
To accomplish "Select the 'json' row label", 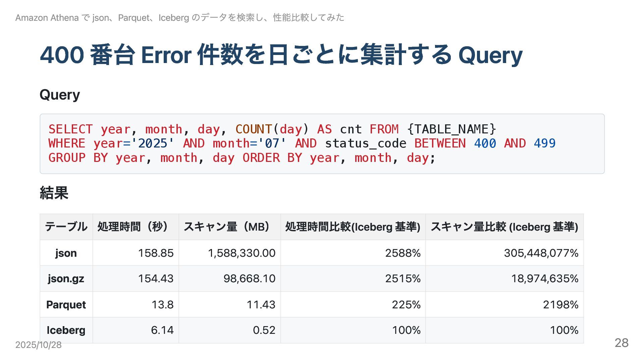I will coord(66,253).
